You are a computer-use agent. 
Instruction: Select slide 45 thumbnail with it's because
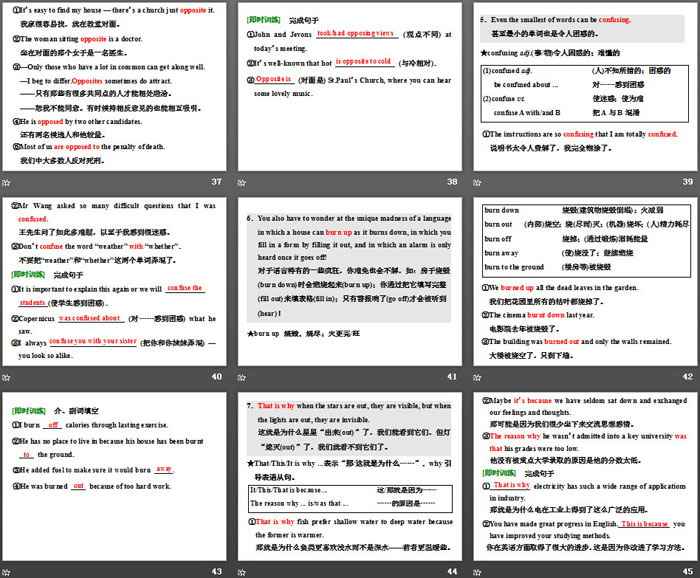[x=585, y=476]
